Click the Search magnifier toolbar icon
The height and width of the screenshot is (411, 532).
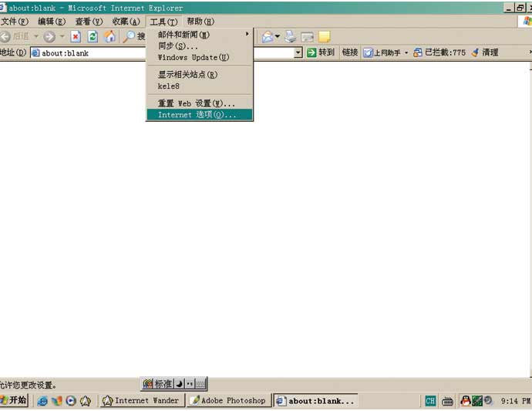(x=130, y=36)
